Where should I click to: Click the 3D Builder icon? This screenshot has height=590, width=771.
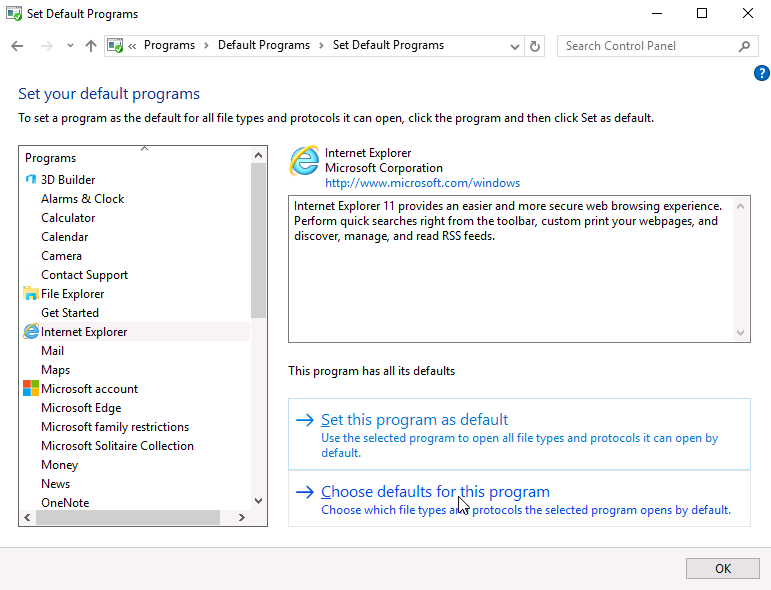point(31,179)
